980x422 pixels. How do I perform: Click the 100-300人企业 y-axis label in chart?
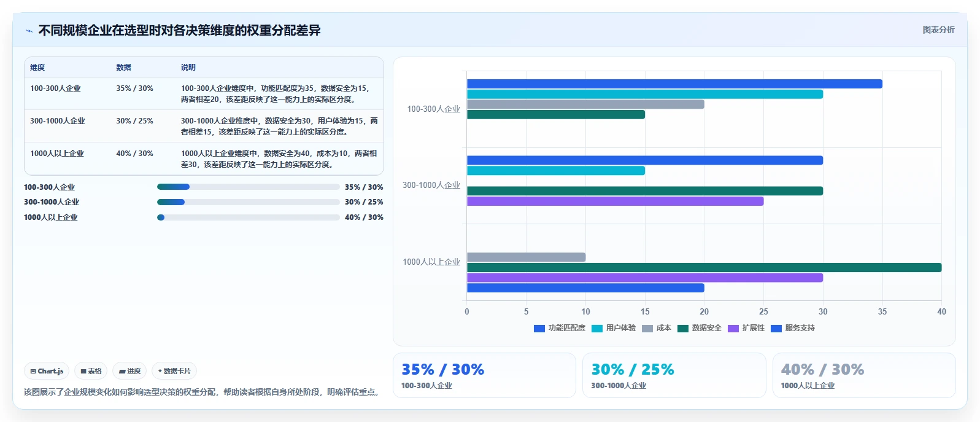(433, 109)
